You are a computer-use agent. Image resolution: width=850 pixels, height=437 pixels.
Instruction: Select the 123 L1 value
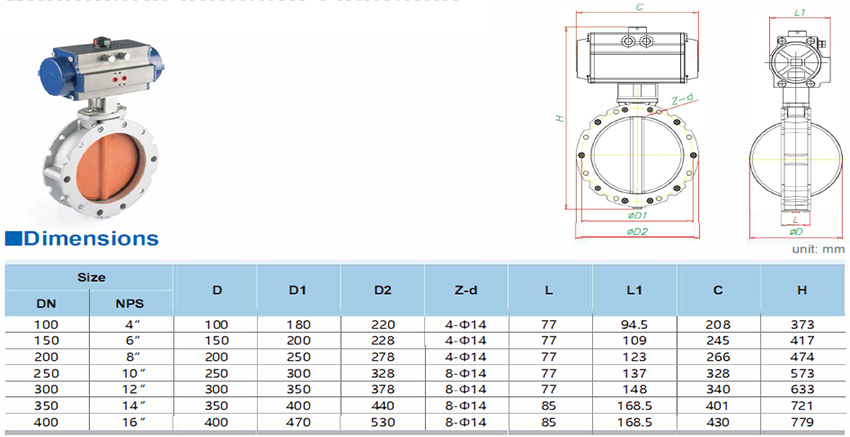(x=634, y=357)
